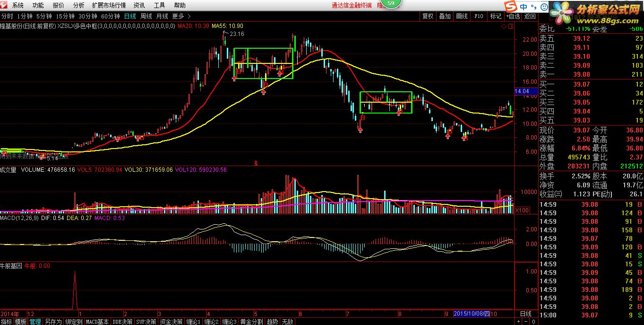Open the 功能 menu

[38, 5]
